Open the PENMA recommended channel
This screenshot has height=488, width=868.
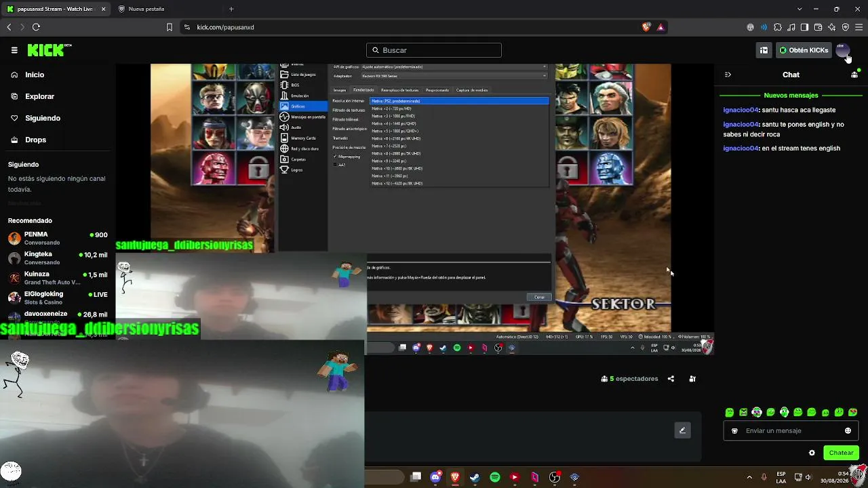point(58,238)
